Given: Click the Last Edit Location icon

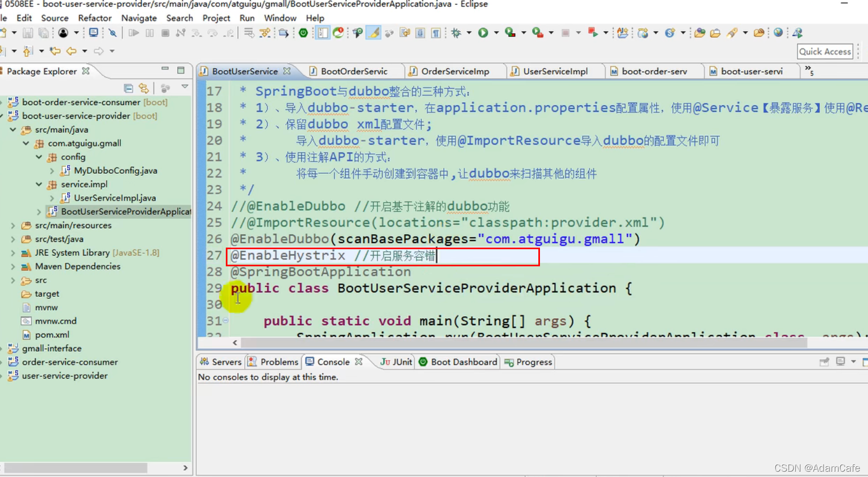Looking at the screenshot, I should 55,51.
